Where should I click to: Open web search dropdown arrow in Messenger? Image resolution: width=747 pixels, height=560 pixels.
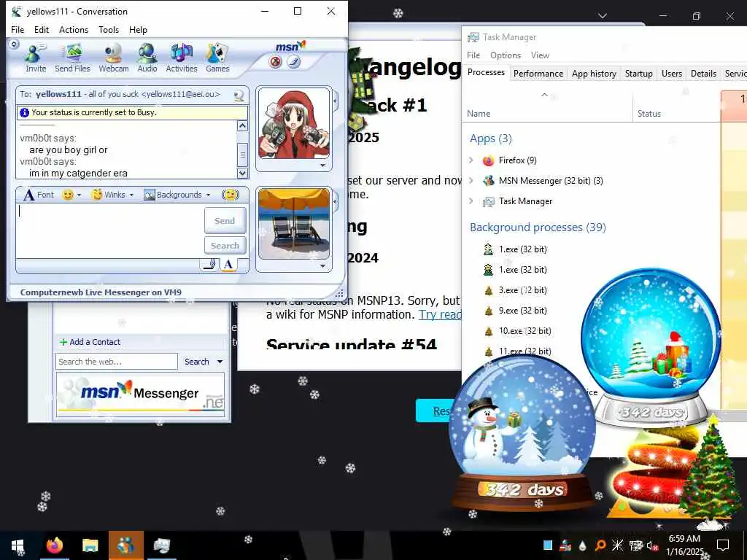coord(220,362)
